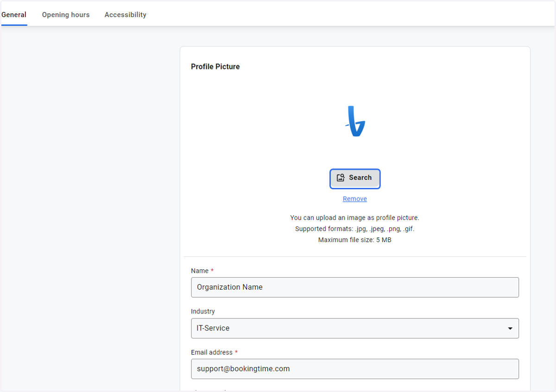556x392 pixels.
Task: Remove the profile picture via Remove link
Action: pyautogui.click(x=355, y=199)
